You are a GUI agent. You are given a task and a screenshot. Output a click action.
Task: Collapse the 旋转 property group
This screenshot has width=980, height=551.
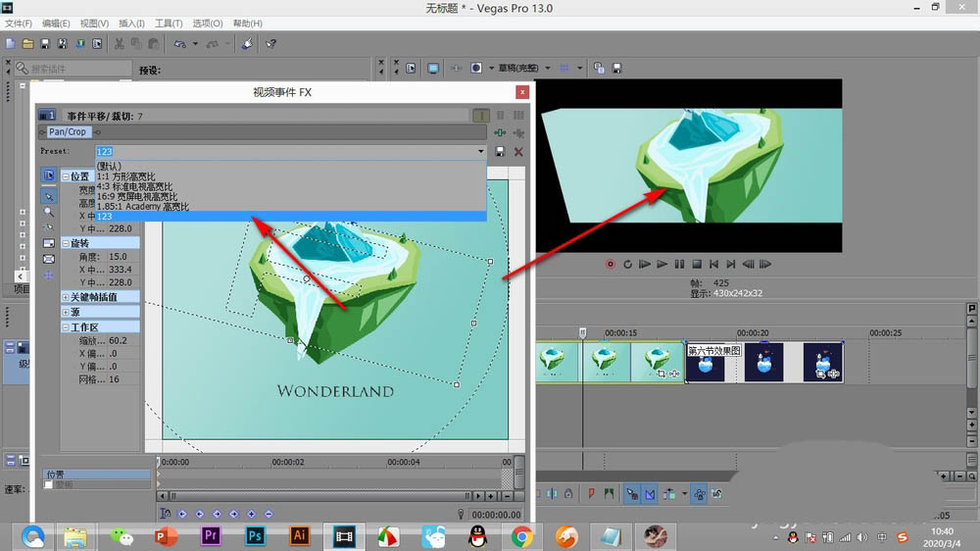[66, 243]
